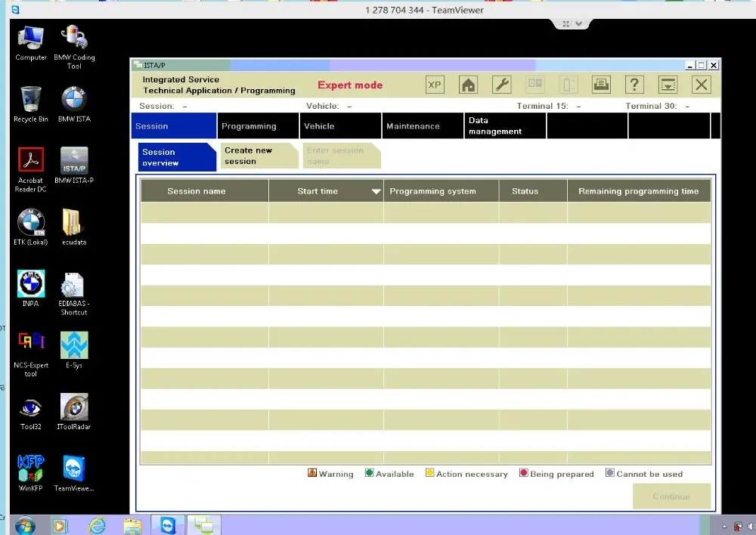Click the Available legend icon

pyautogui.click(x=370, y=473)
